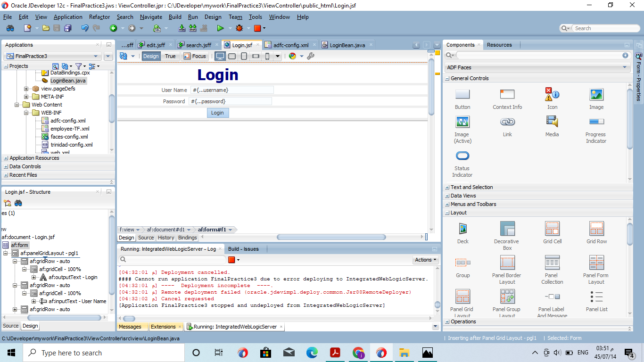Select the portrait phone preview icon

(267, 56)
